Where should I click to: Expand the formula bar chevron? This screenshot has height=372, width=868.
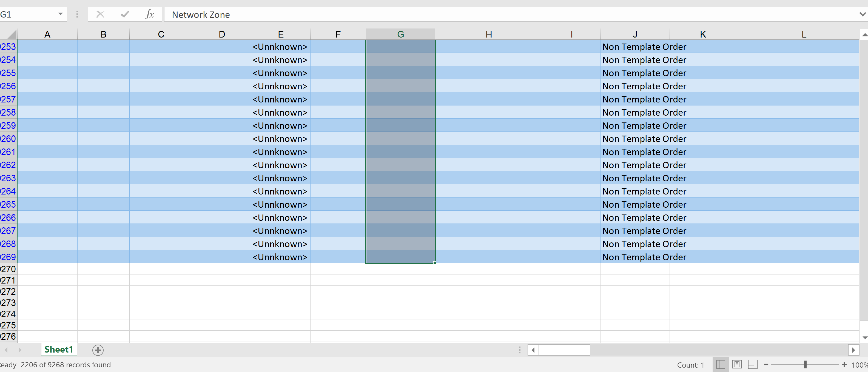coord(862,14)
